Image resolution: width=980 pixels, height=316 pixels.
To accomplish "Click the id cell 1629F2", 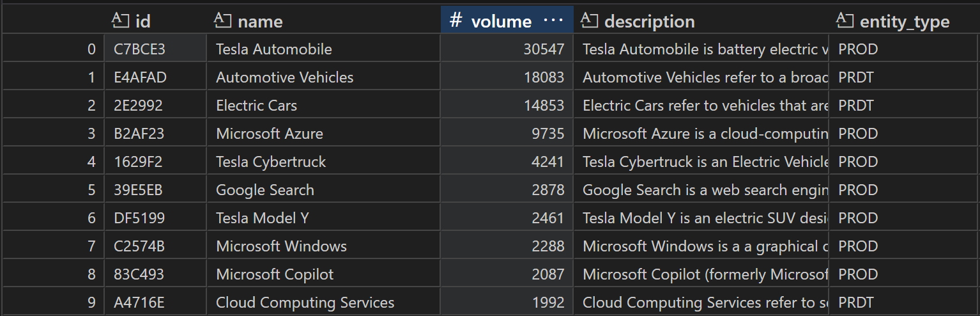I will 155,162.
